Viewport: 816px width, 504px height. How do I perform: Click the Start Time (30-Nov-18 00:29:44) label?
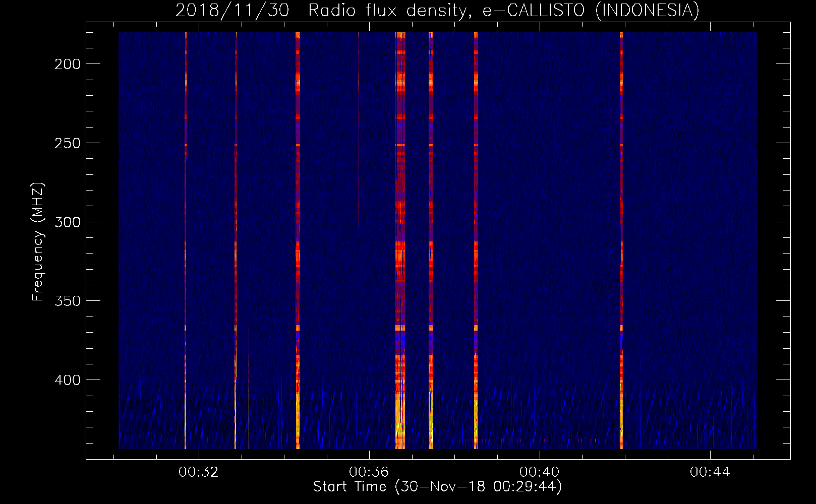pyautogui.click(x=437, y=487)
